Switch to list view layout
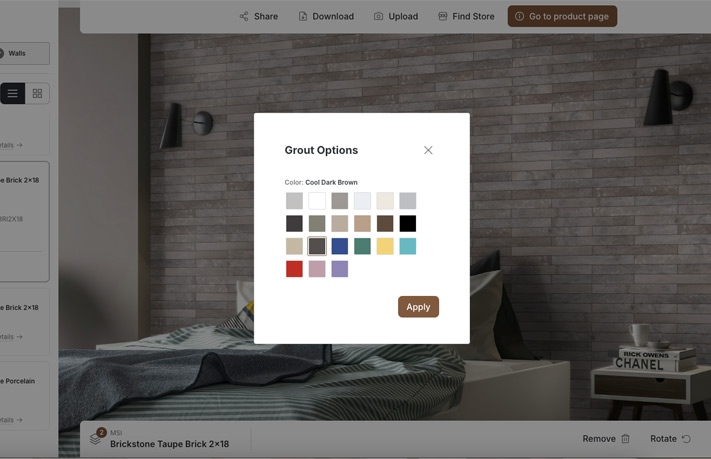Viewport: 711px width, 459px height. (x=12, y=93)
